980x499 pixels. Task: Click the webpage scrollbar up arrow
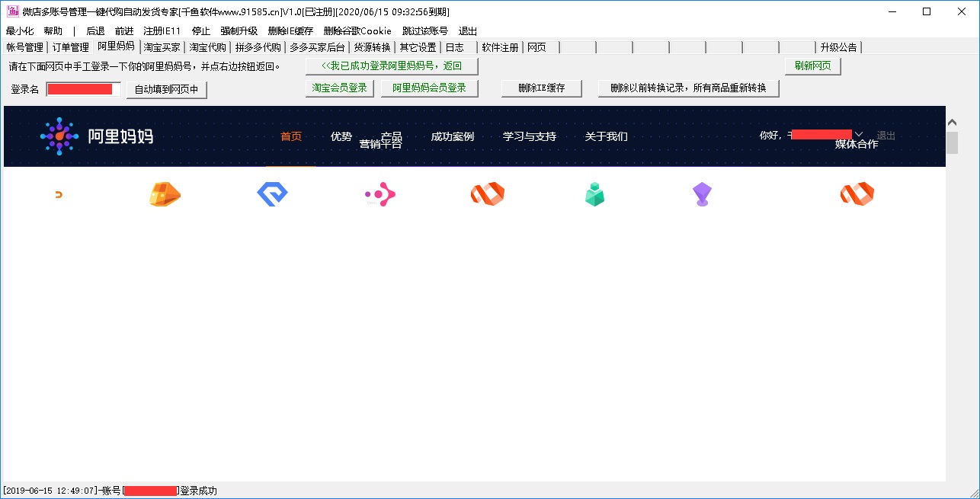point(952,123)
